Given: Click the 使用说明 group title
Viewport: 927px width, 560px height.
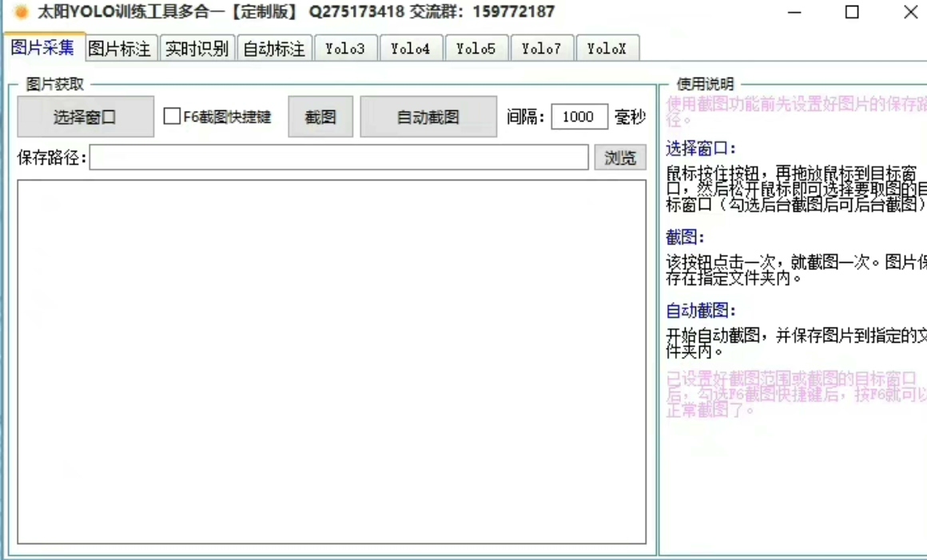Looking at the screenshot, I should (x=705, y=85).
